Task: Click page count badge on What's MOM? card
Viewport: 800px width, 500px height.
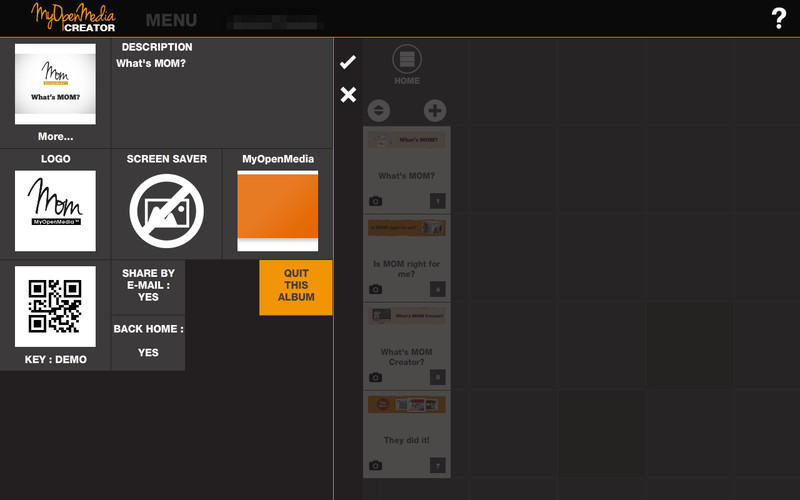Action: [x=438, y=201]
